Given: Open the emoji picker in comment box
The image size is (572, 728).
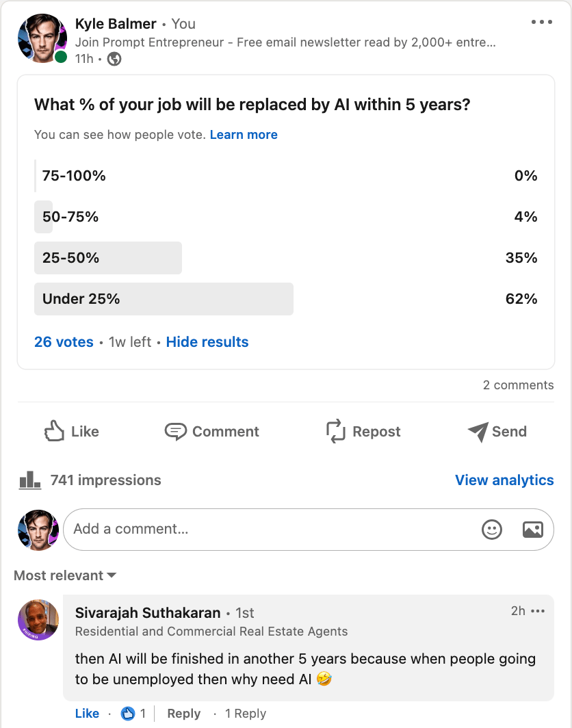Looking at the screenshot, I should pos(492,529).
